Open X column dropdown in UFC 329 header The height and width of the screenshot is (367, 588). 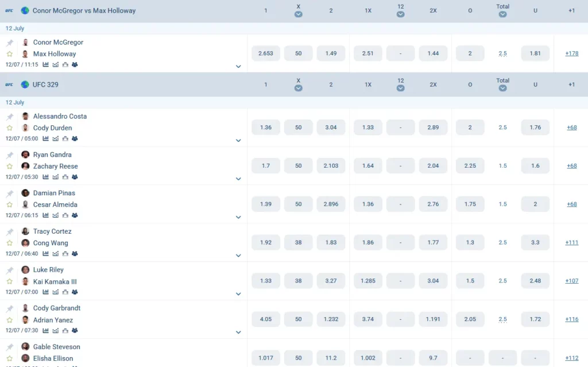[x=299, y=88]
